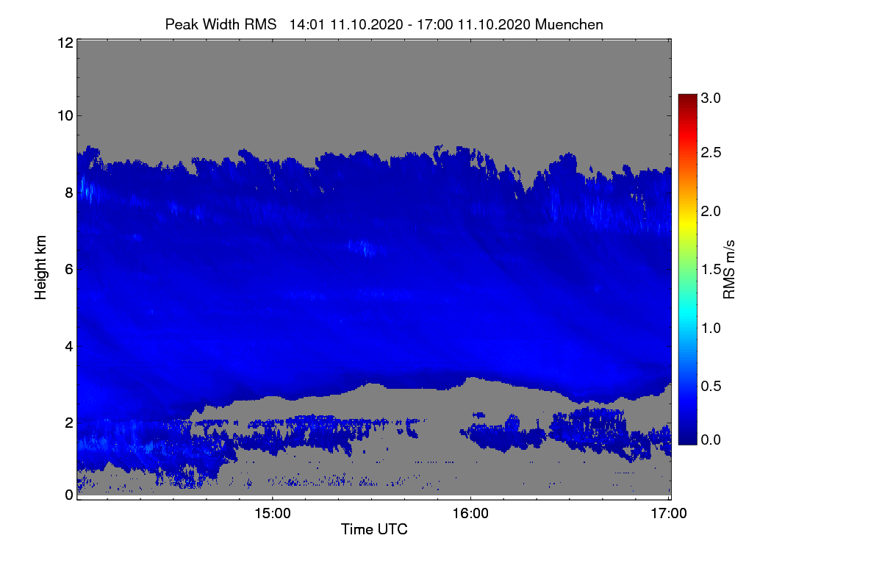The image size is (882, 588).
Task: Click the height axis label 6
Action: [x=68, y=269]
